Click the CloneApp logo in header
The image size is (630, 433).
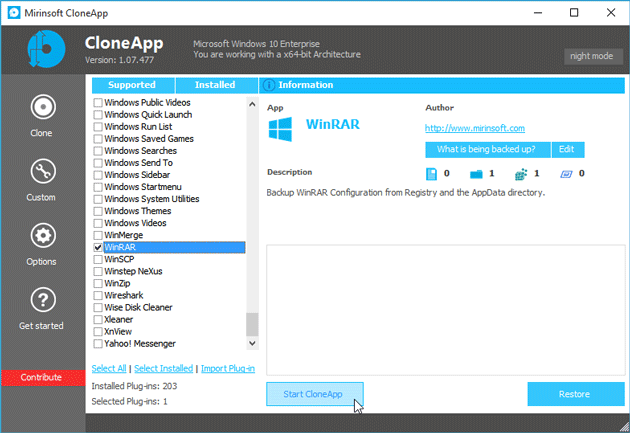(46, 49)
